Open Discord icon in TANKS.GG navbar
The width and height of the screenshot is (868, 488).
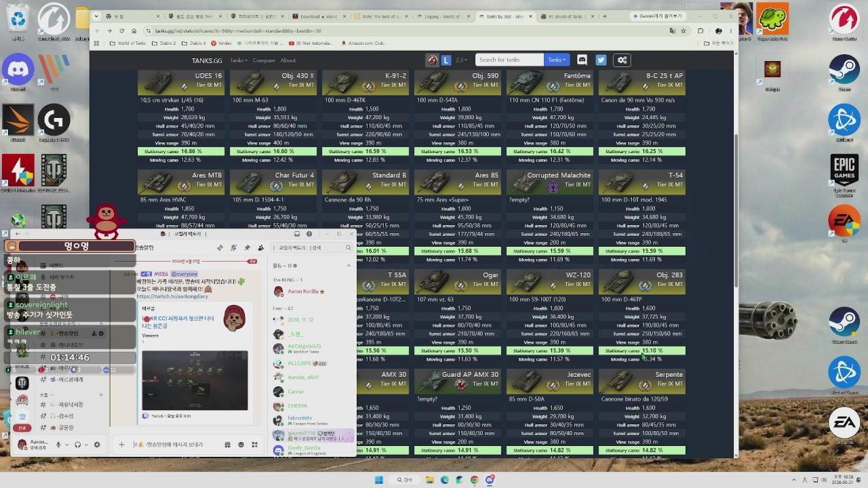[582, 60]
